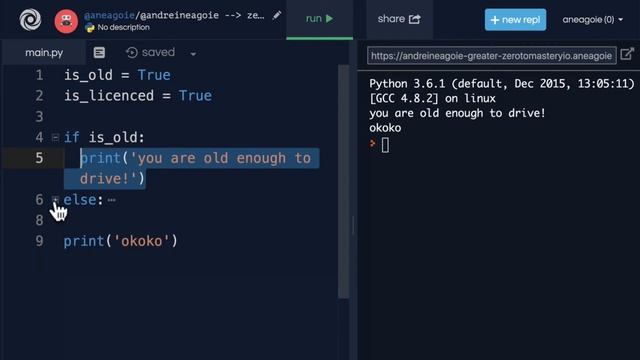Open the share button

click(399, 19)
